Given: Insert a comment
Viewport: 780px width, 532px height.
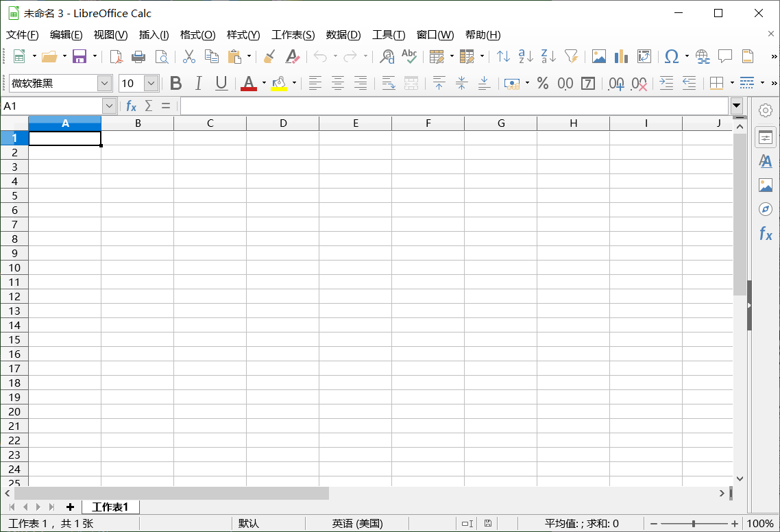Looking at the screenshot, I should coord(724,56).
